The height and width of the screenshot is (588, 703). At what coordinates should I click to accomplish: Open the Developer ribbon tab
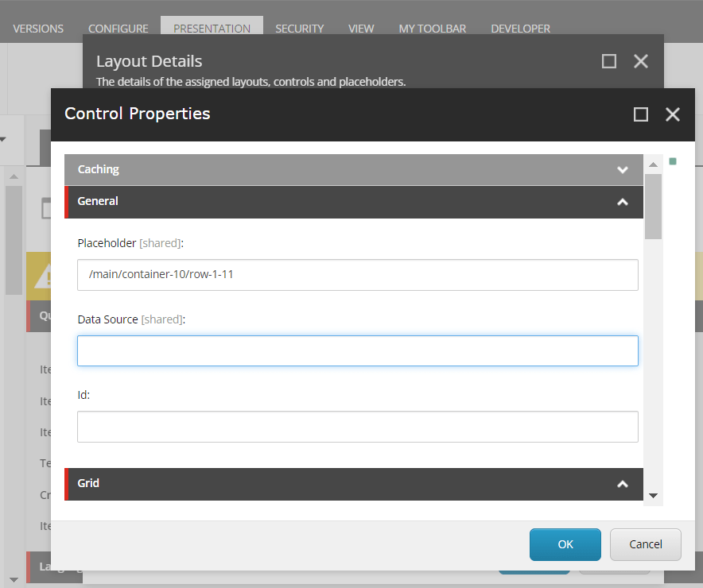point(520,29)
